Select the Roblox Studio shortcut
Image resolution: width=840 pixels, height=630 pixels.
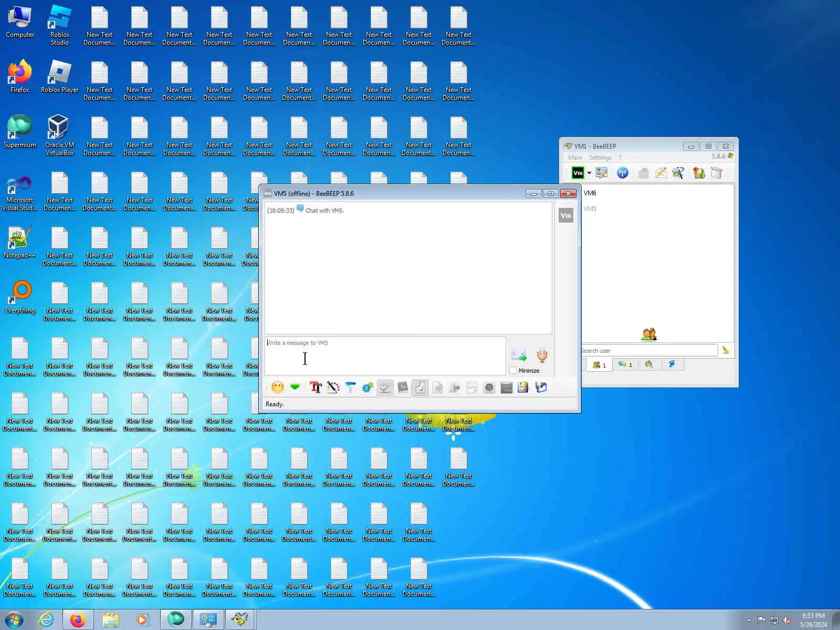click(x=60, y=26)
